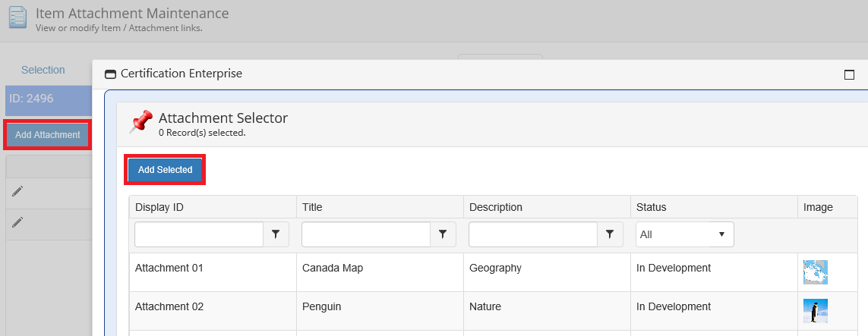Open the Title column filter funnel
868x336 pixels.
443,235
